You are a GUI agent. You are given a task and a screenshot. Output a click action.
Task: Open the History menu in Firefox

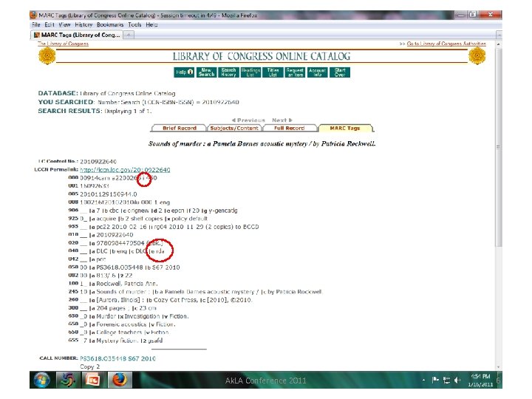pos(83,25)
